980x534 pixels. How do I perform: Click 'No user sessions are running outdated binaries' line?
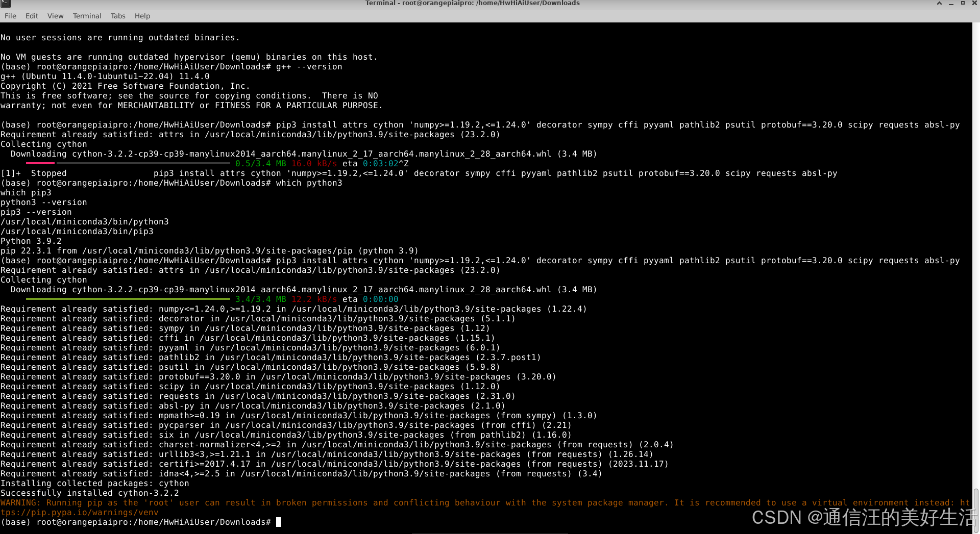[120, 38]
